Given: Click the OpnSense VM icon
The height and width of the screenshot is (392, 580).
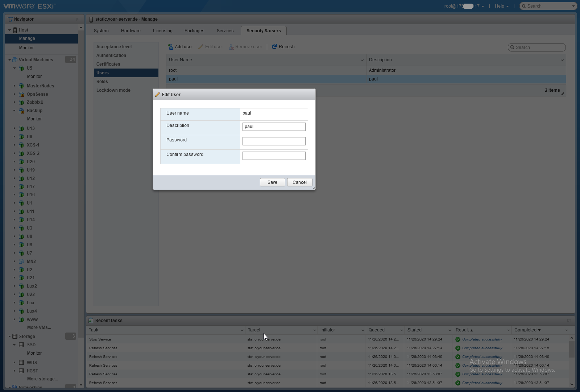Looking at the screenshot, I should (21, 94).
